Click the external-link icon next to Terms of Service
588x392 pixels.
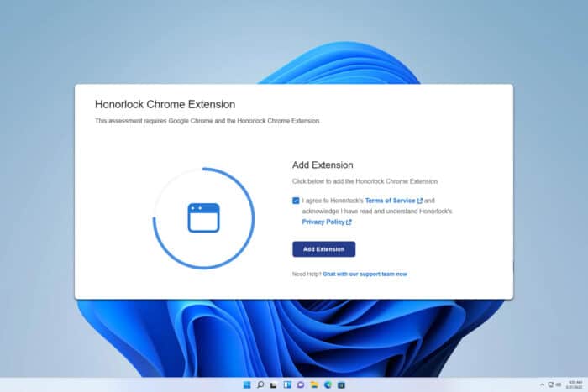(420, 201)
